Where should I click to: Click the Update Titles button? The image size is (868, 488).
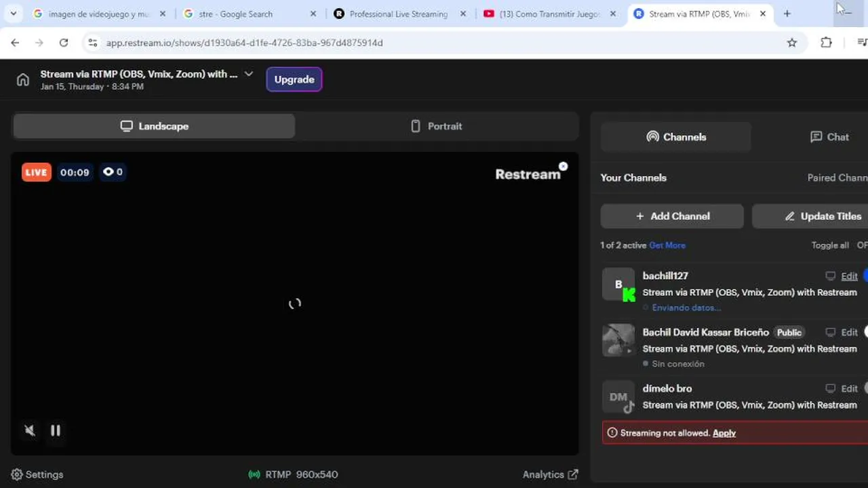(810, 216)
